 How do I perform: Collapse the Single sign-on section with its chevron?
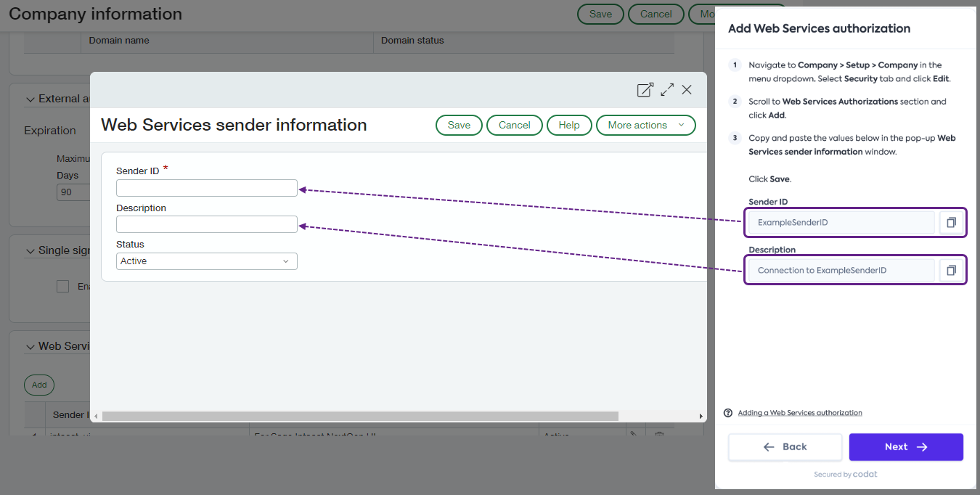pos(30,250)
